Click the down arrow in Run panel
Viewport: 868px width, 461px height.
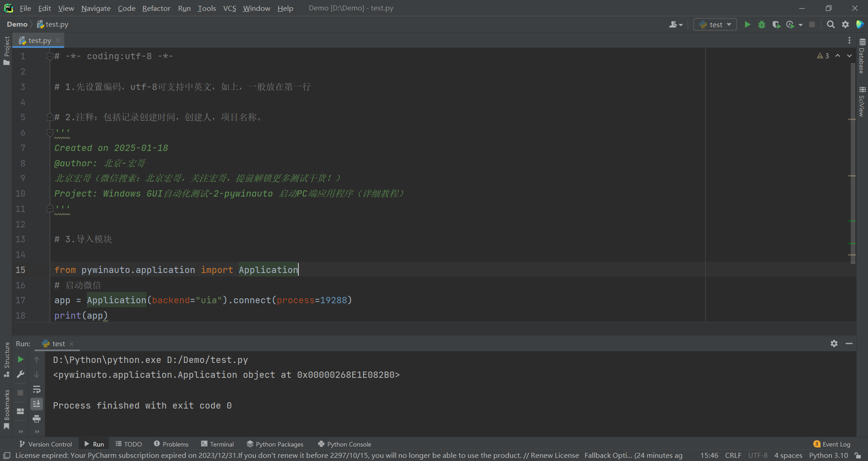37,375
